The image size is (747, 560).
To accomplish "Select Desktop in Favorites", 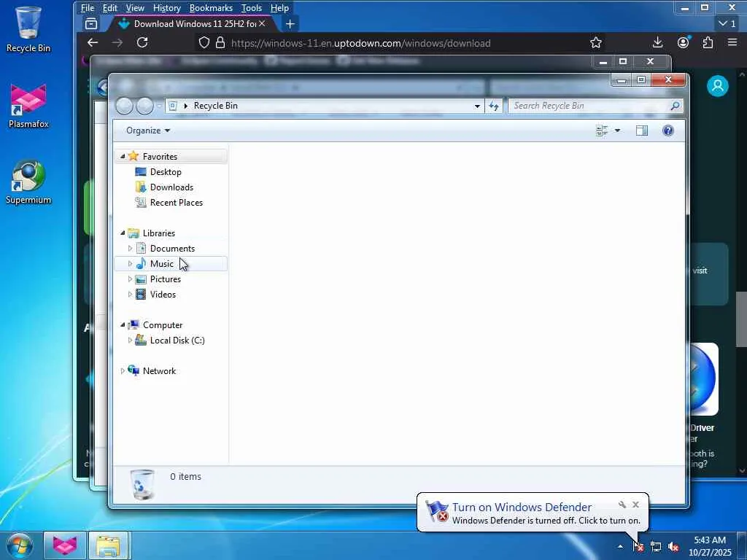I will 166,172.
